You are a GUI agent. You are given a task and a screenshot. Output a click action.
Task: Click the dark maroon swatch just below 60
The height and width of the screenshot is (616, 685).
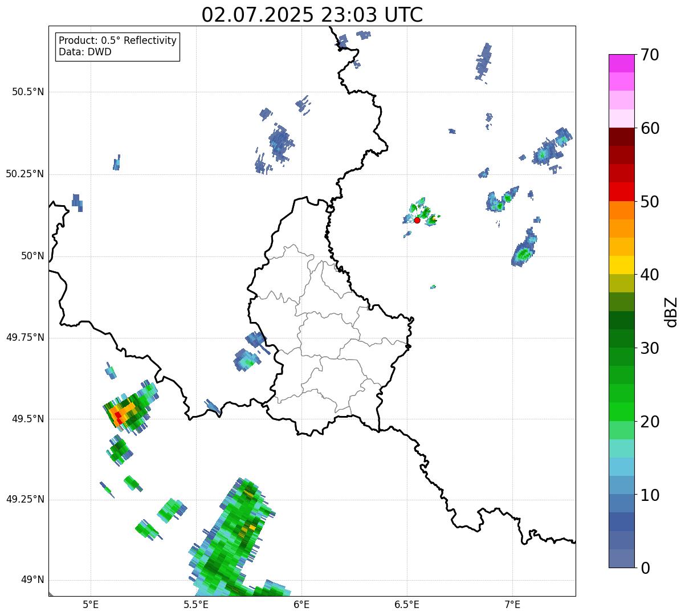(621, 137)
